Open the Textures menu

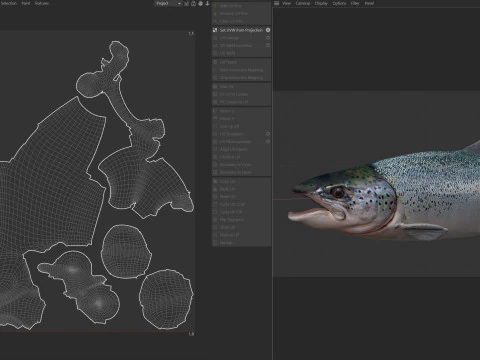point(42,3)
